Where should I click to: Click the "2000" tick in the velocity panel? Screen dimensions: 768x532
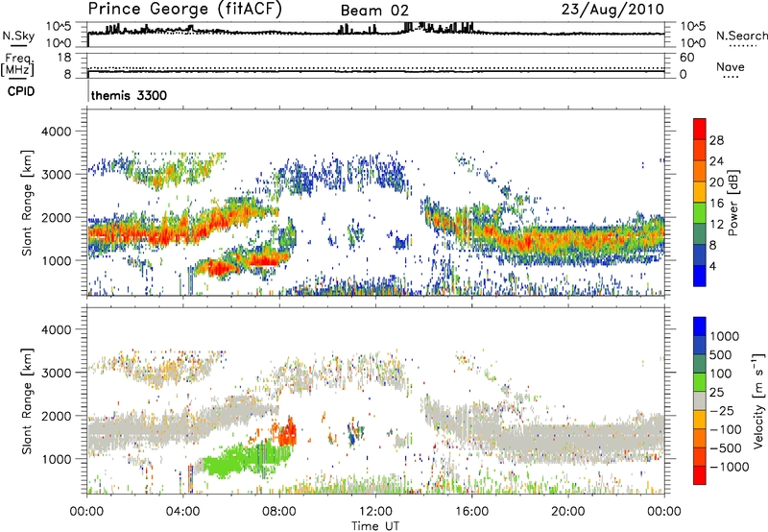[x=57, y=416]
